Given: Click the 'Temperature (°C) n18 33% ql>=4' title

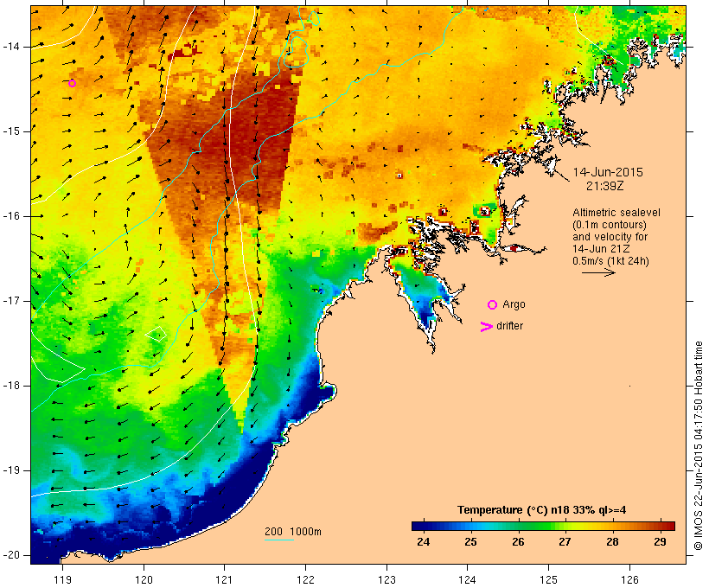Looking at the screenshot, I should 542,510.
